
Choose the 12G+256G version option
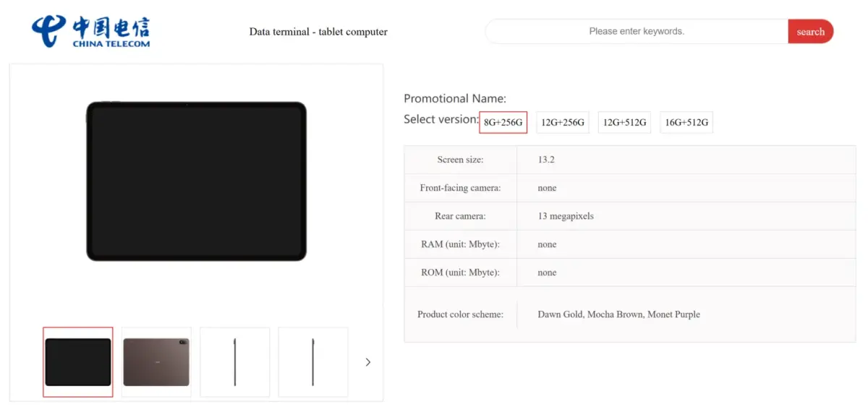point(563,122)
